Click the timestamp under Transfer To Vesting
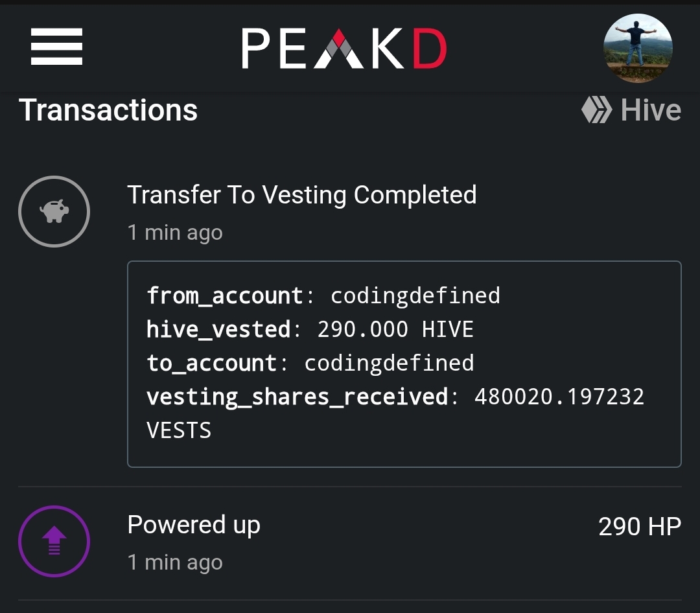This screenshot has height=613, width=700. pos(175,233)
